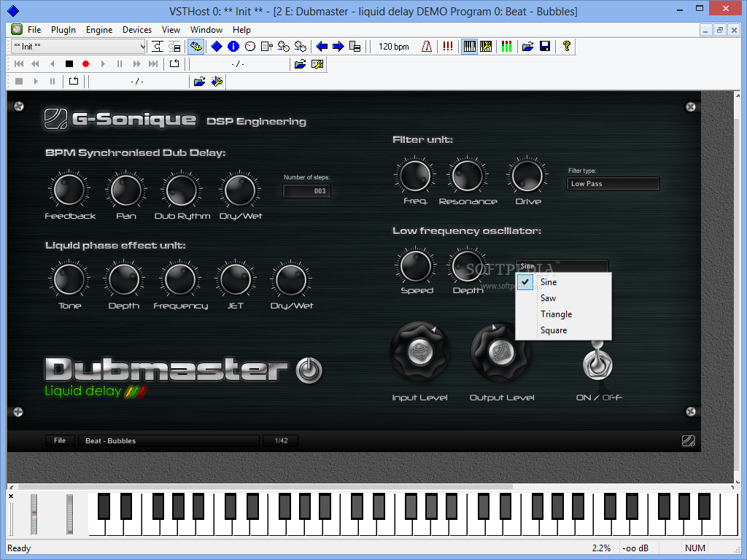Open the Help menu
Image resolution: width=747 pixels, height=560 pixels.
point(241,29)
